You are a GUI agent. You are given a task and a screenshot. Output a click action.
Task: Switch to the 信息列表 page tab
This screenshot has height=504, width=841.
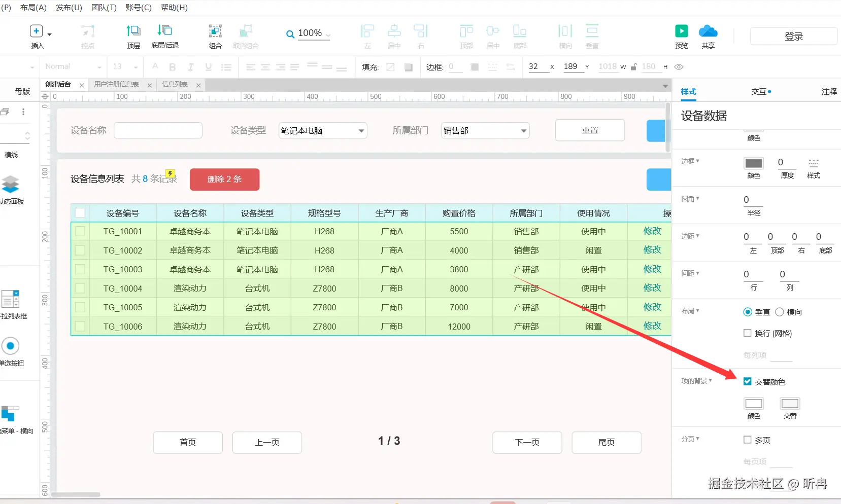point(175,85)
